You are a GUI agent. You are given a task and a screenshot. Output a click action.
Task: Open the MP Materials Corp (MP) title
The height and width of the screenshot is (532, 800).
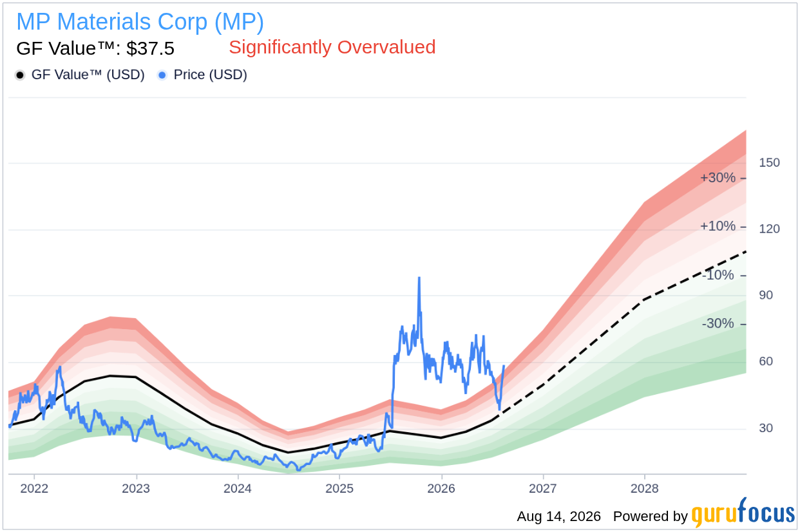click(x=140, y=22)
